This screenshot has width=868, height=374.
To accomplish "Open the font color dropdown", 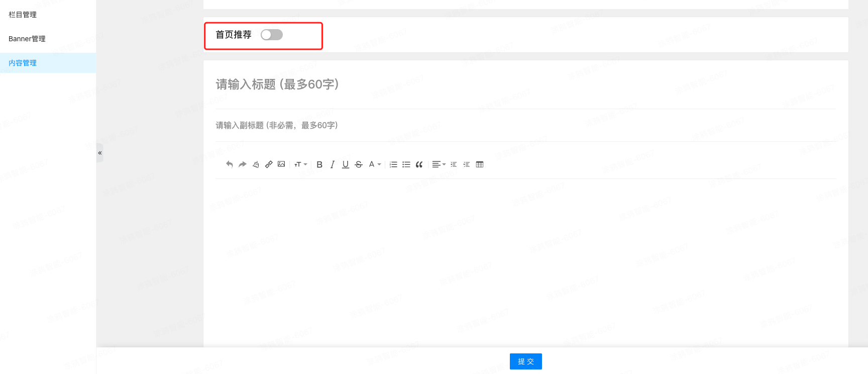I will (x=375, y=164).
